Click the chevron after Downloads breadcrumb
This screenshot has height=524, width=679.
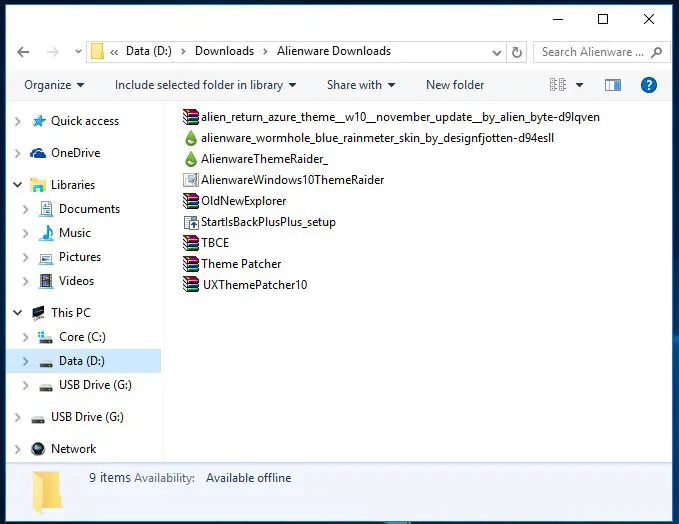click(265, 52)
